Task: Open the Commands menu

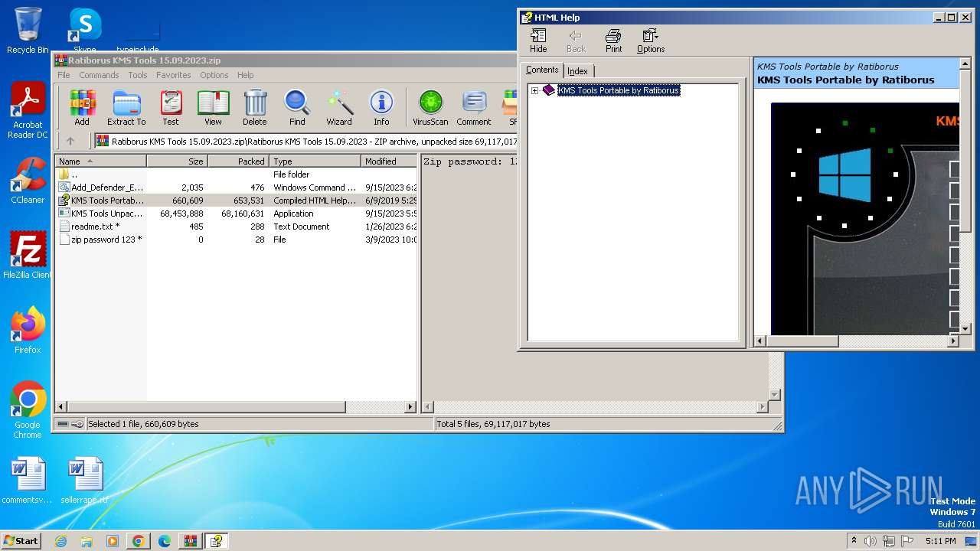Action: 99,75
